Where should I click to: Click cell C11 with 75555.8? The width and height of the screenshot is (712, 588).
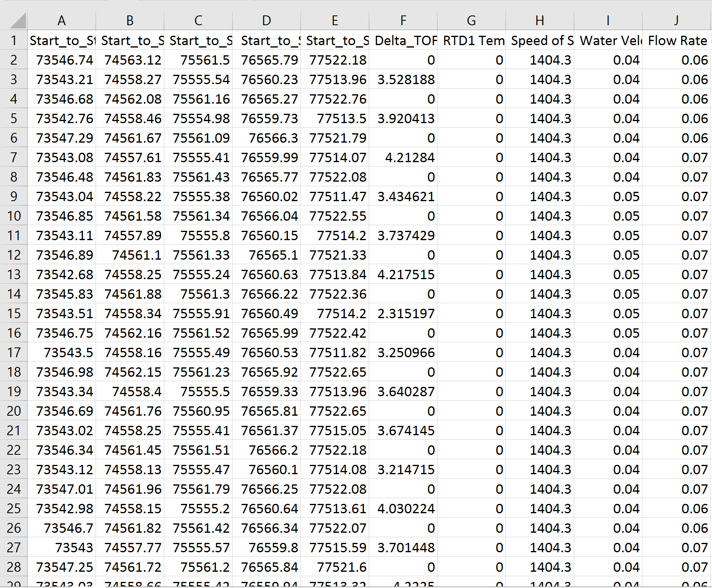pyautogui.click(x=198, y=235)
